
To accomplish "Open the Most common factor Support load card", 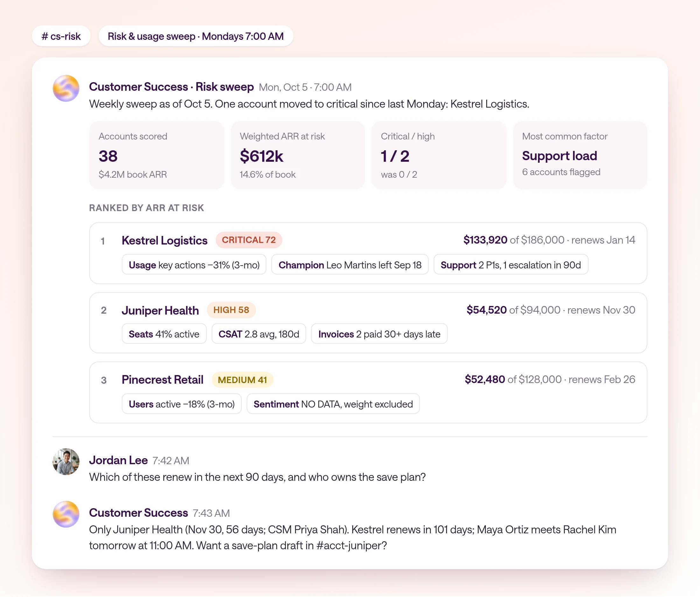I will pos(580,155).
